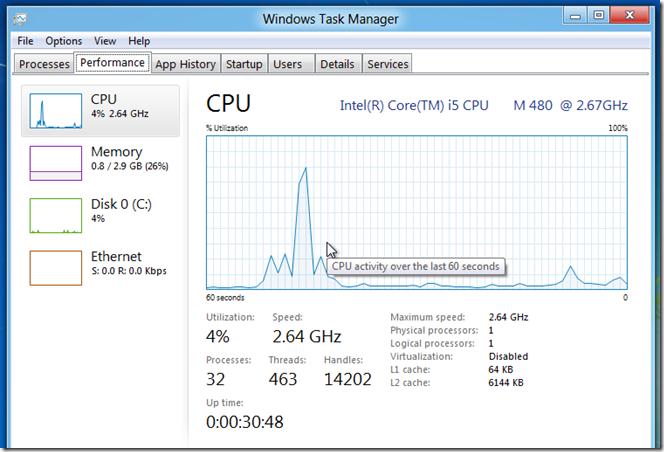Open the Help menu
This screenshot has width=664, height=452.
(x=138, y=41)
